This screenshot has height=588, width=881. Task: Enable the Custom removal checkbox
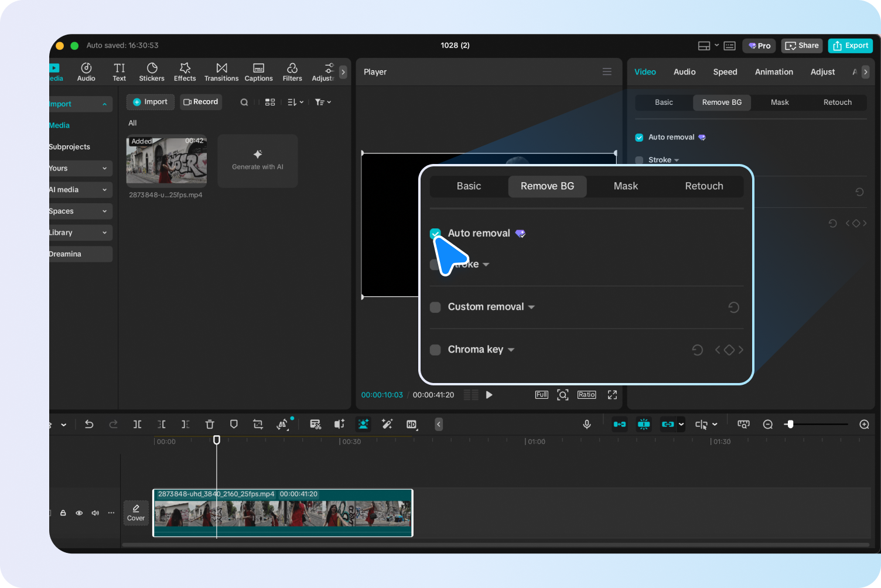coord(435,307)
